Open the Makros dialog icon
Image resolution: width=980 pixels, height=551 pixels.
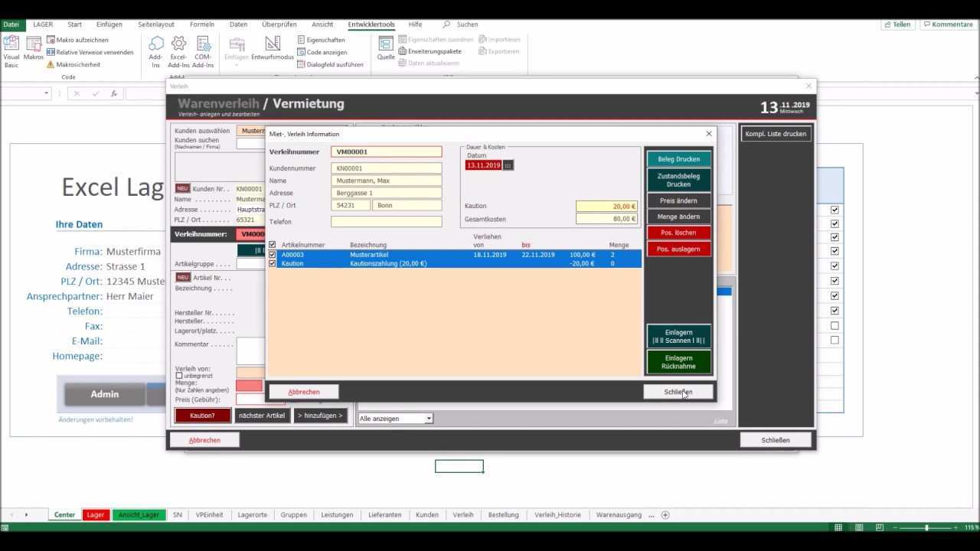(x=34, y=46)
